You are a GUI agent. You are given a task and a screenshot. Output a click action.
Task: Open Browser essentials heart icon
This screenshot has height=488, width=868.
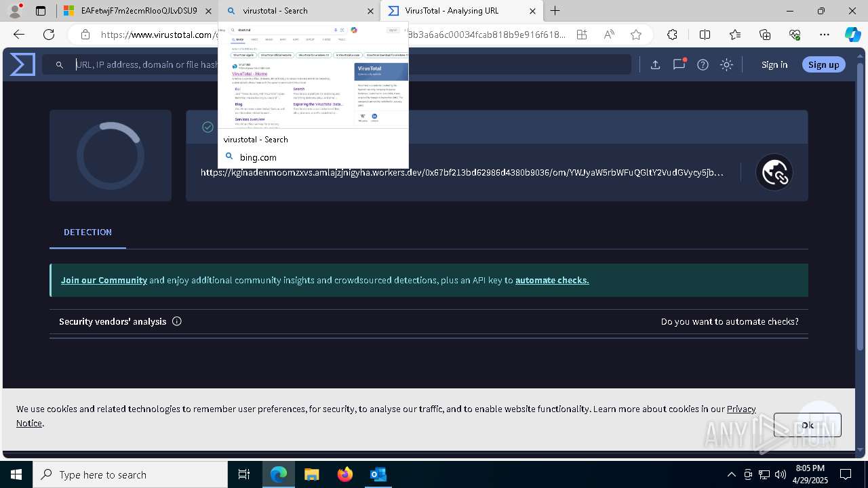795,35
